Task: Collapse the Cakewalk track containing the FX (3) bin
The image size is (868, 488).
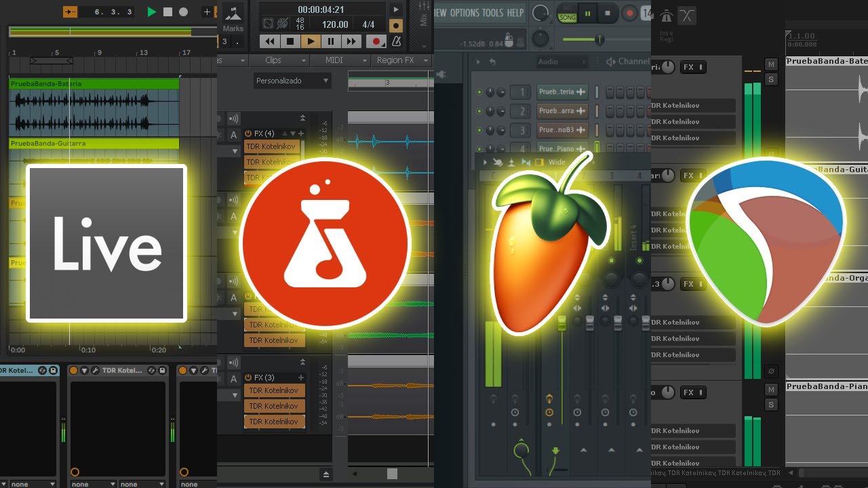Action: pos(303,363)
